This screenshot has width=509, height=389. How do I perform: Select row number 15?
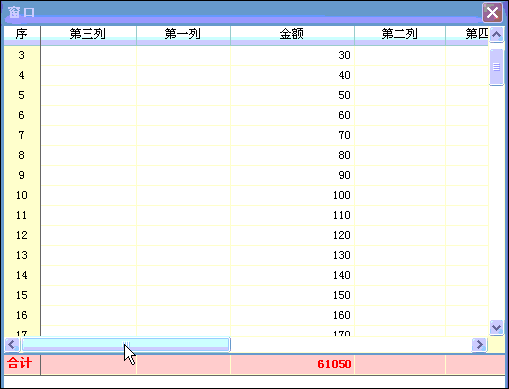coord(22,295)
